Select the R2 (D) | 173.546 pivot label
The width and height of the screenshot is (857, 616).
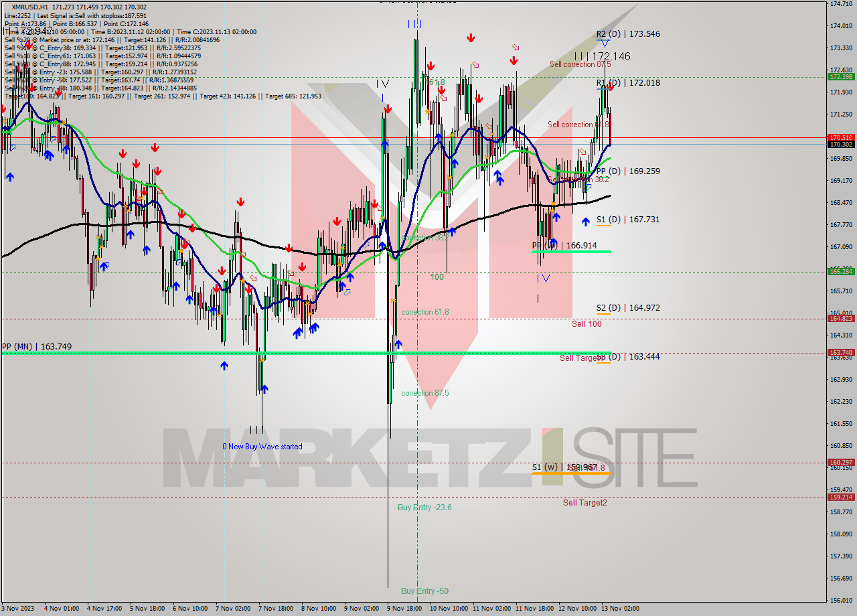[628, 33]
